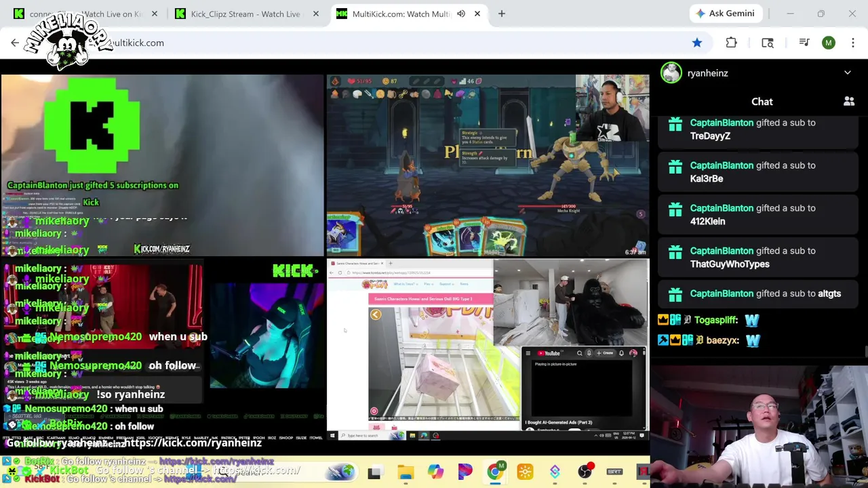Click the bookmark star in the address bar
This screenshot has width=868, height=488.
tap(697, 43)
